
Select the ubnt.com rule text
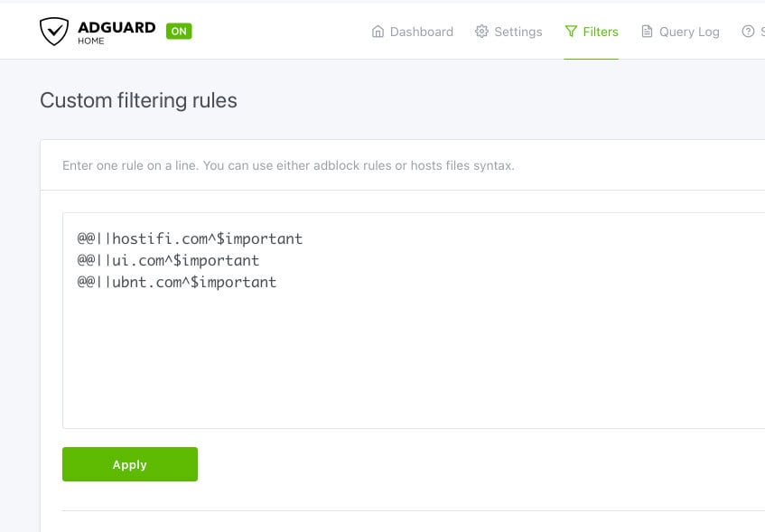click(x=176, y=282)
